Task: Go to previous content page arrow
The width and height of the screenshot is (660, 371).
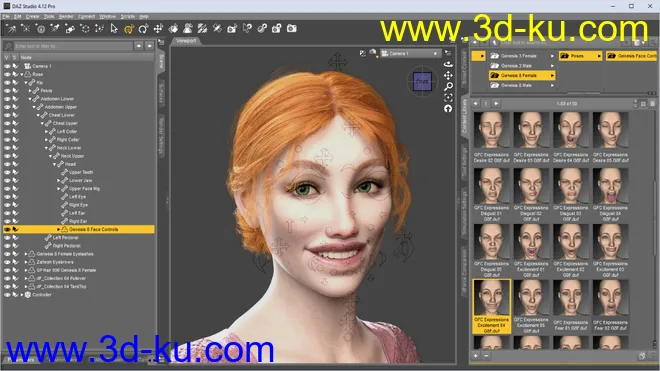Action: [476, 104]
